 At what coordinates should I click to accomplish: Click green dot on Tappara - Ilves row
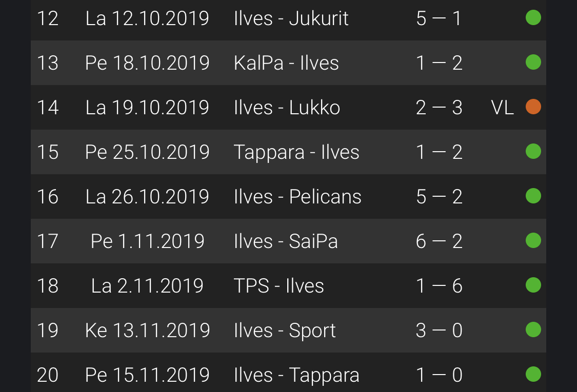click(533, 152)
